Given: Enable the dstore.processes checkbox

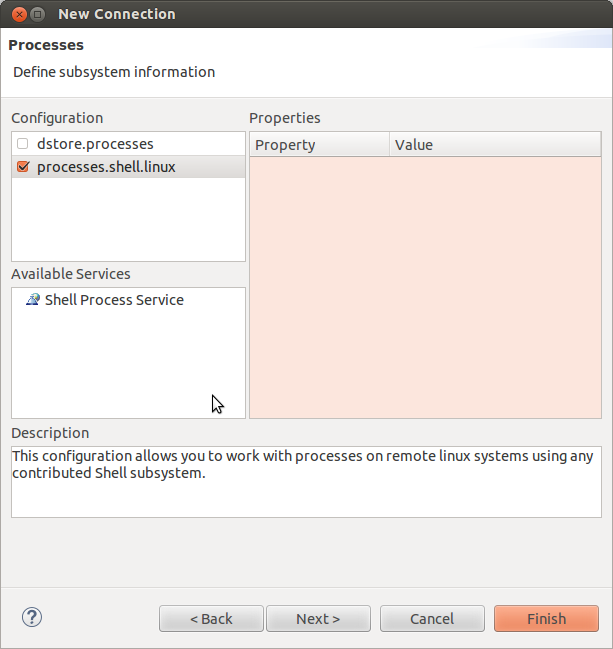Looking at the screenshot, I should click(23, 144).
